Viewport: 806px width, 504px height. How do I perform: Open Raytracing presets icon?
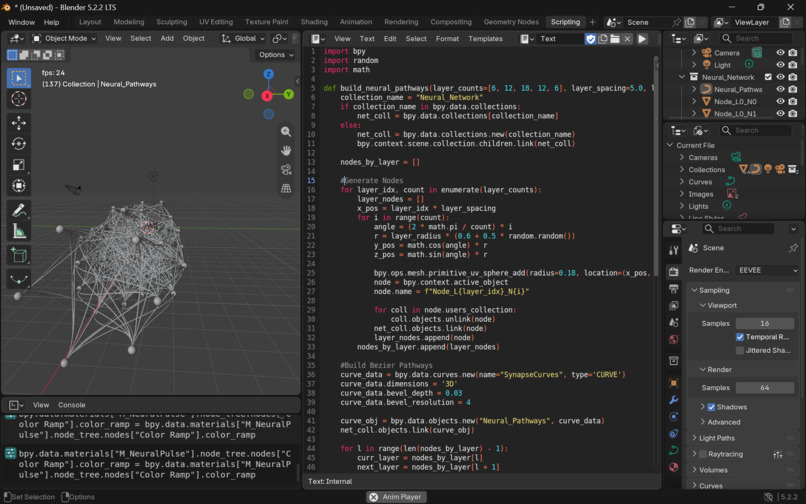click(777, 454)
